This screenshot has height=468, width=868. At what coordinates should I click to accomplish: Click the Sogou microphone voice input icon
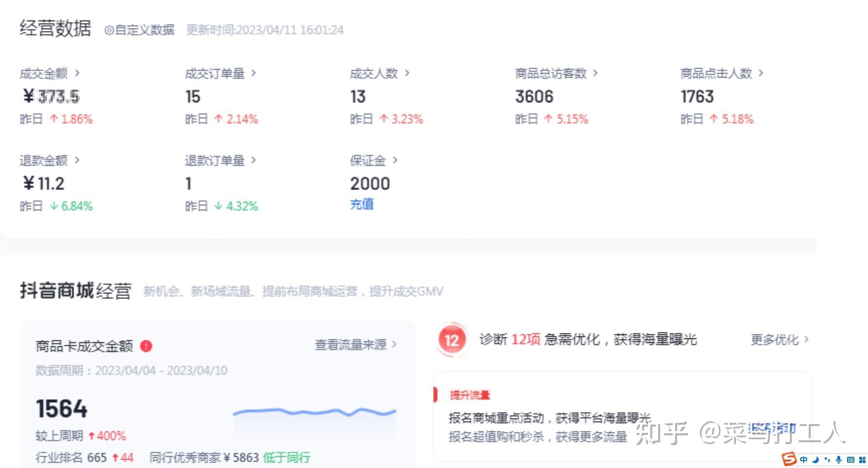point(839,460)
